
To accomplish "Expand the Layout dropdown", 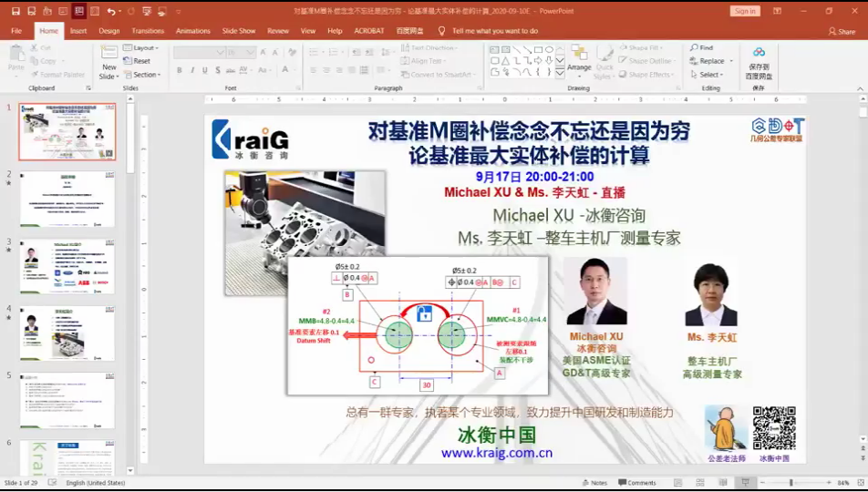I will pyautogui.click(x=141, y=47).
